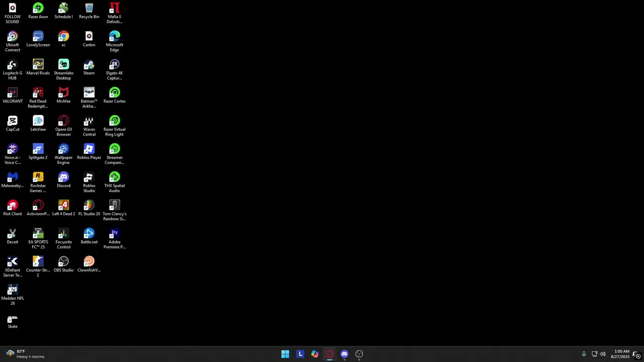Open Elgato 4K Capture shortcut
The width and height of the screenshot is (644, 362).
coord(114,70)
